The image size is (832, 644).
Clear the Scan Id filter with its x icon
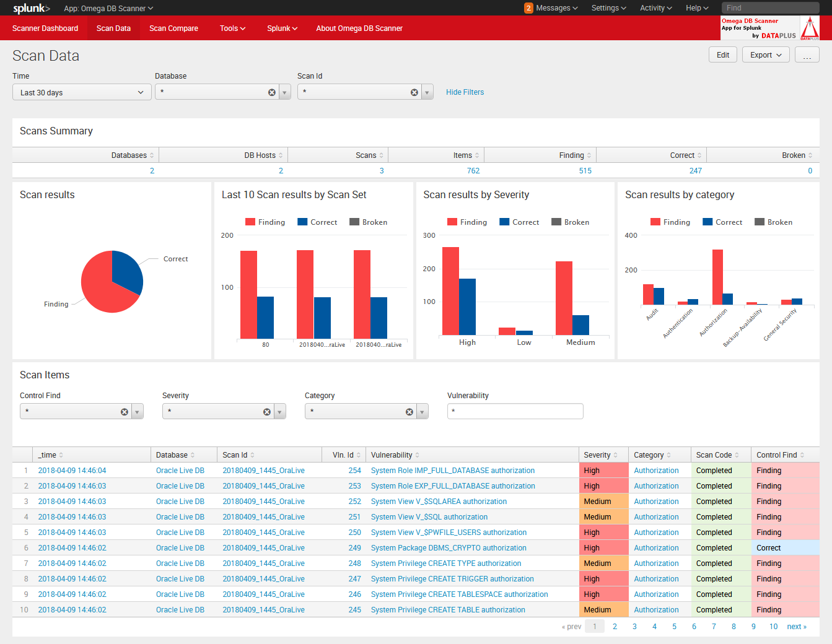point(414,91)
